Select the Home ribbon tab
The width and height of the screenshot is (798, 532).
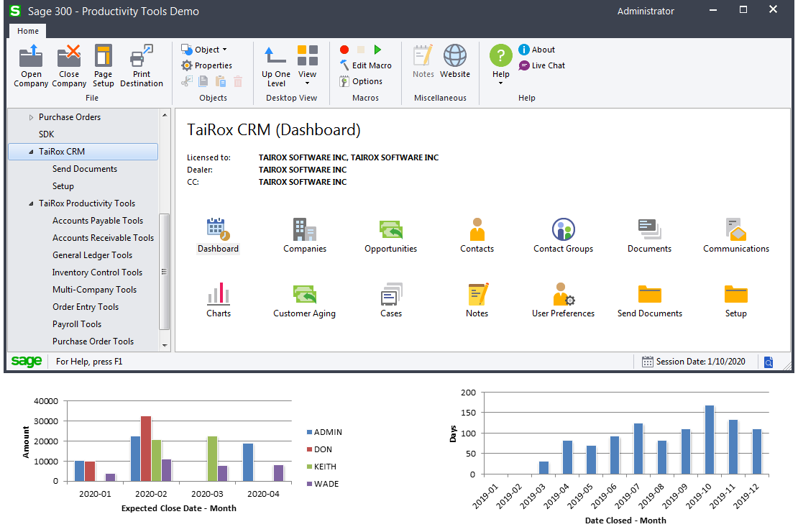coord(28,31)
